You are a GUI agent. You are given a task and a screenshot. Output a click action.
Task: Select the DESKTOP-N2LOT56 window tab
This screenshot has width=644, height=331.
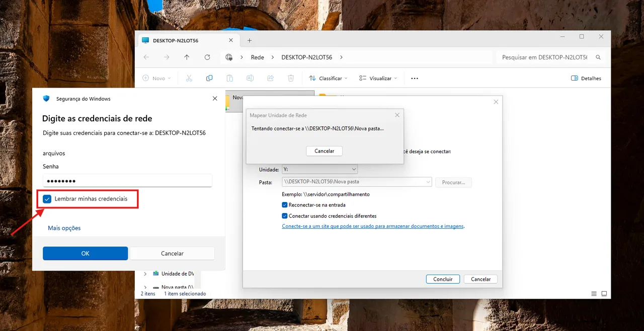[188, 40]
